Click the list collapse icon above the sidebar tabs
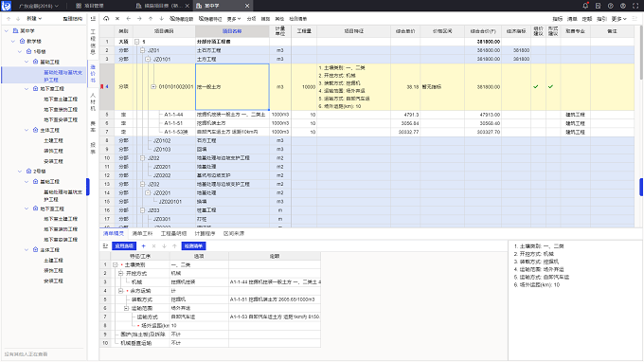This screenshot has width=644, height=362. coord(93,19)
